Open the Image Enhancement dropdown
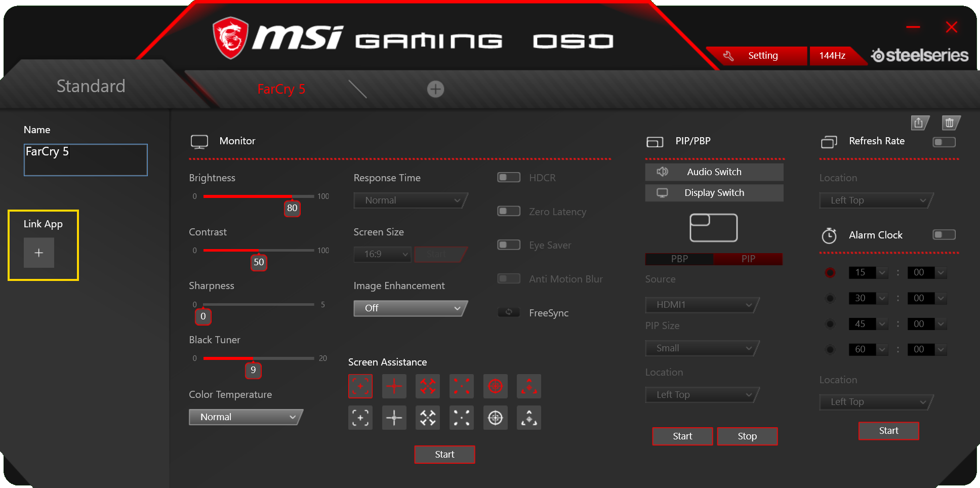The height and width of the screenshot is (488, 980). click(411, 308)
